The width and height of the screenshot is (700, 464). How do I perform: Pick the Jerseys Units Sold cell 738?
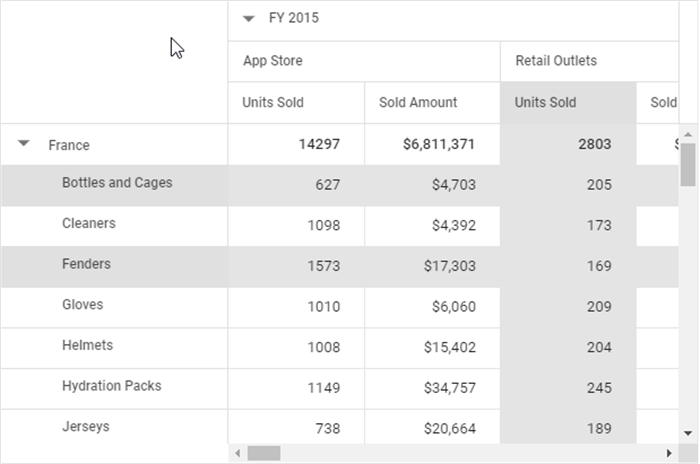[327, 428]
